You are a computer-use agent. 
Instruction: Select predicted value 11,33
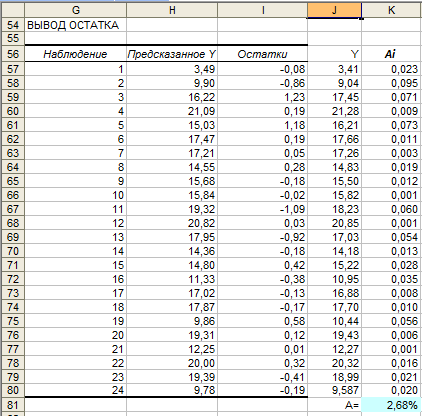(172, 279)
